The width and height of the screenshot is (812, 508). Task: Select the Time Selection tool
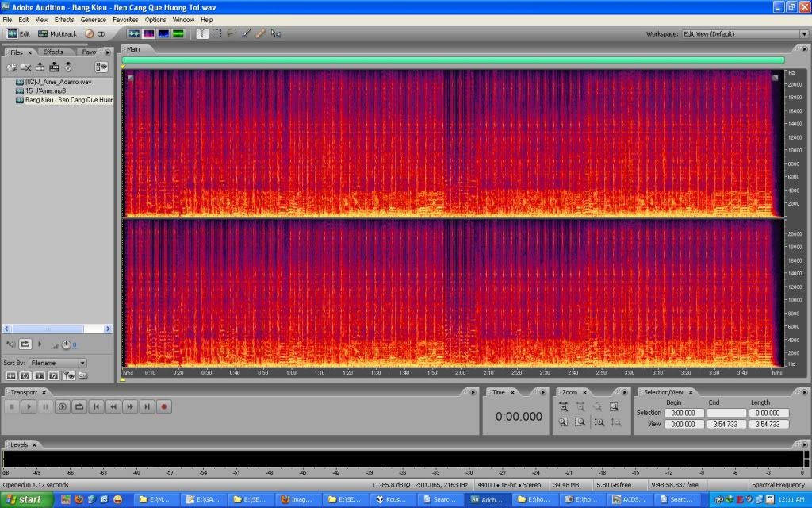click(202, 33)
